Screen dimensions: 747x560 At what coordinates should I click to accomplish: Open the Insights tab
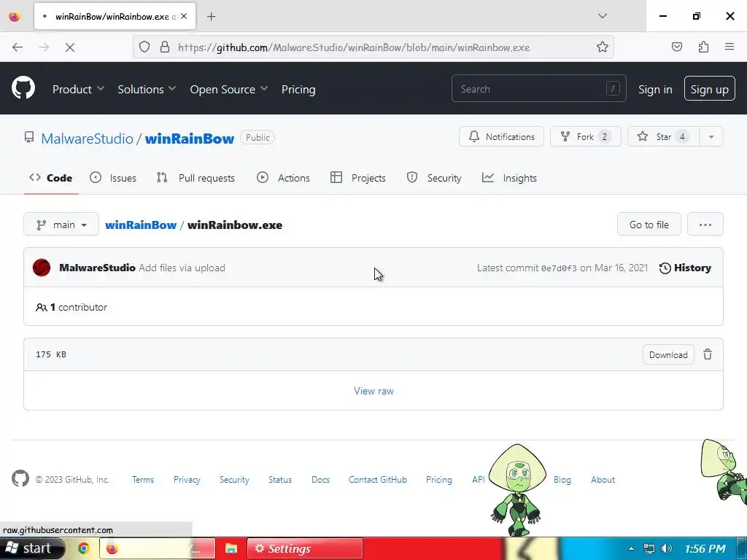[x=509, y=178]
